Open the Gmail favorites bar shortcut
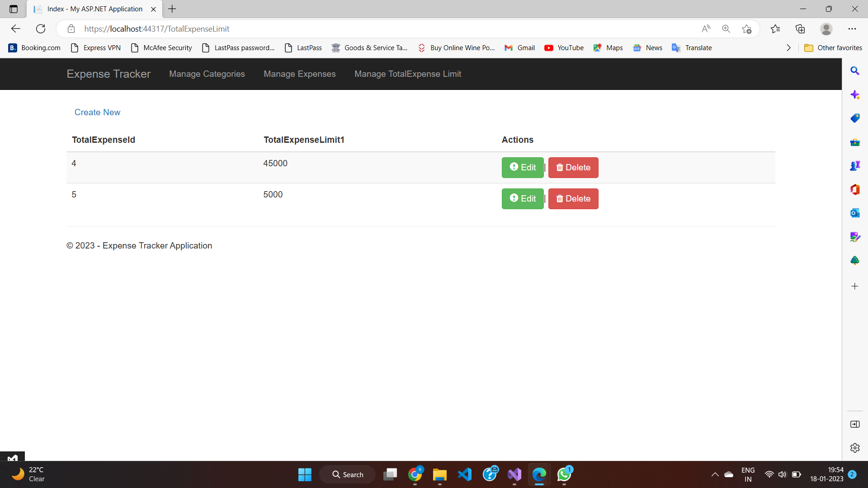Image resolution: width=868 pixels, height=488 pixels. 519,47
